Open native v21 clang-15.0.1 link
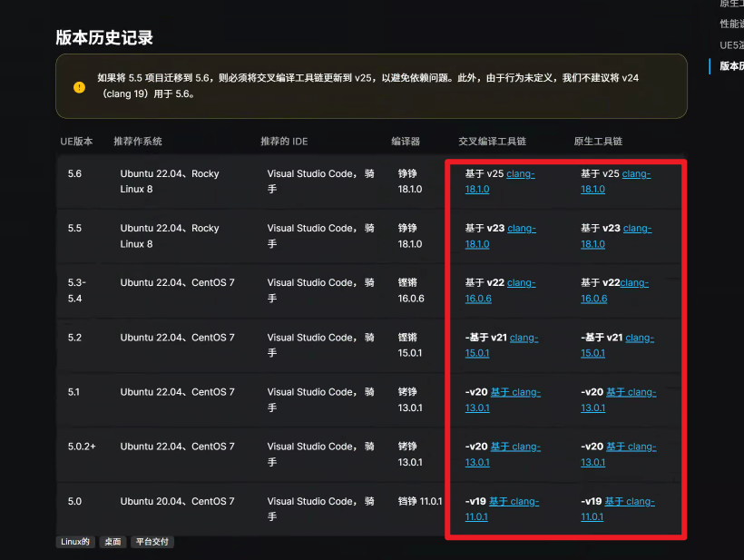The width and height of the screenshot is (744, 560). [617, 345]
